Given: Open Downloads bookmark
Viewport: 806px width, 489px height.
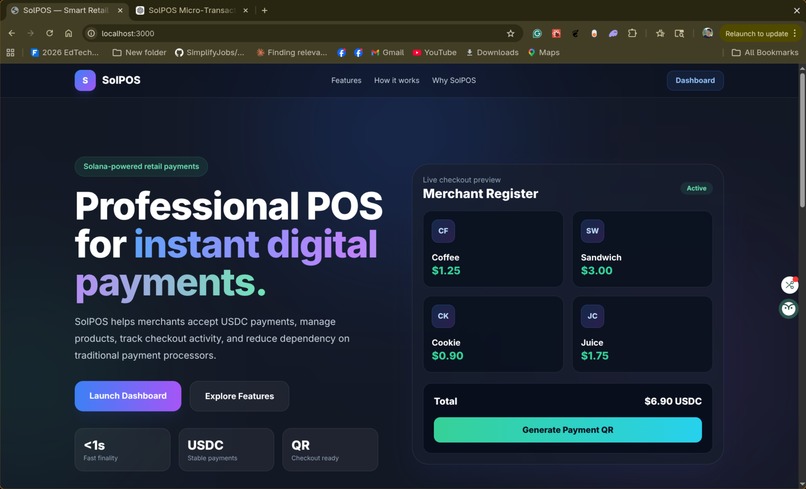Looking at the screenshot, I should (492, 52).
